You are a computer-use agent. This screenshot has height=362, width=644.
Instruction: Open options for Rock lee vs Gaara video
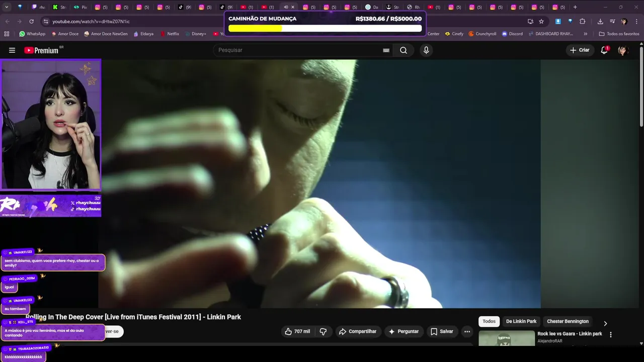611,334
